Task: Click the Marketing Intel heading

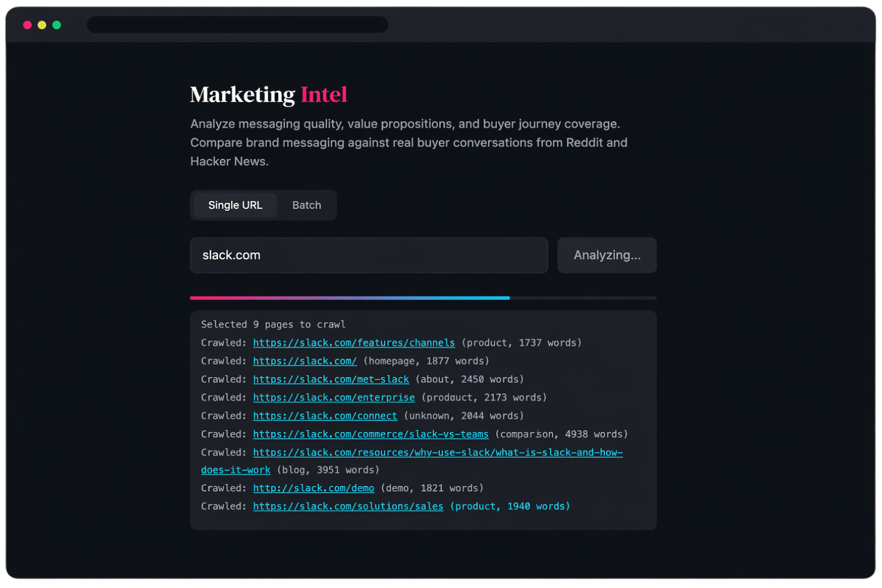Action: 268,94
